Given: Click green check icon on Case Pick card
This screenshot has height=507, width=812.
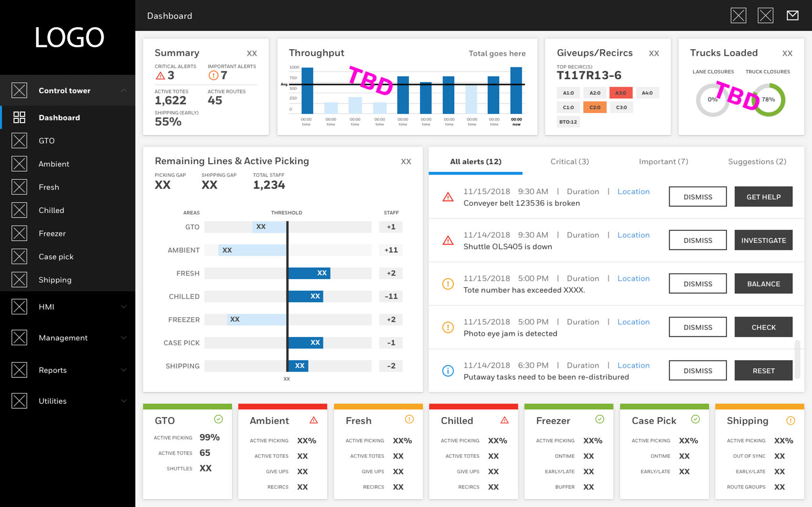Looking at the screenshot, I should [696, 419].
